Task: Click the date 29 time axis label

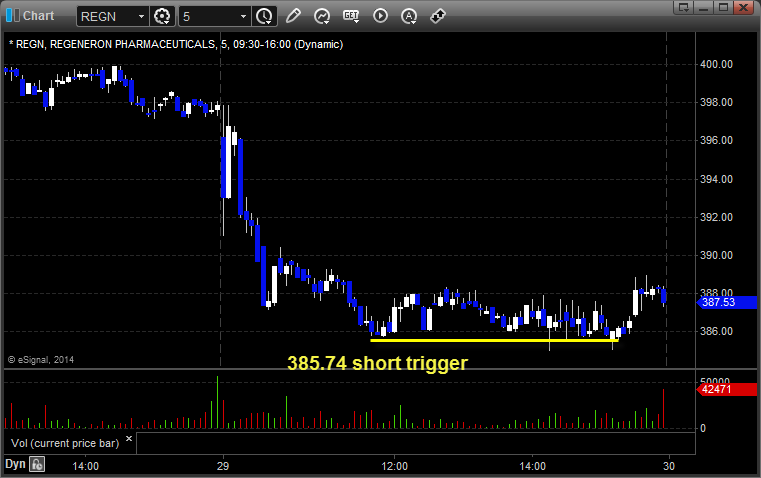Action: click(223, 466)
